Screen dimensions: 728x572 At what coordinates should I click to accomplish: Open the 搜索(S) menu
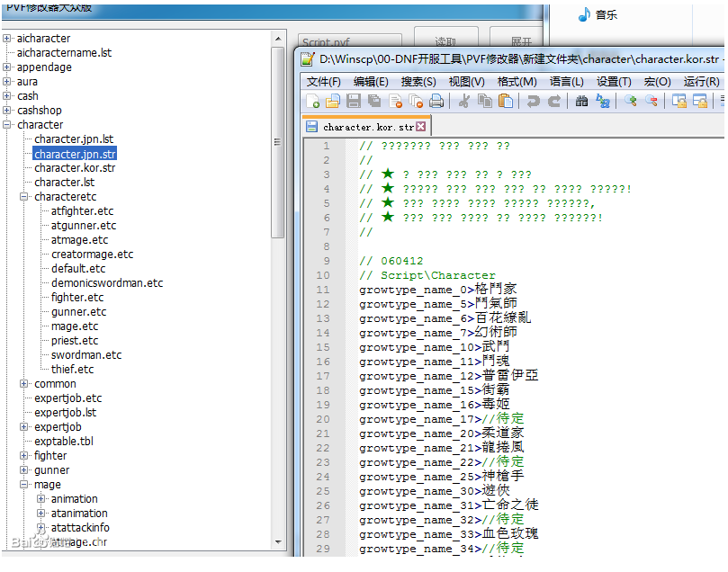pyautogui.click(x=418, y=82)
